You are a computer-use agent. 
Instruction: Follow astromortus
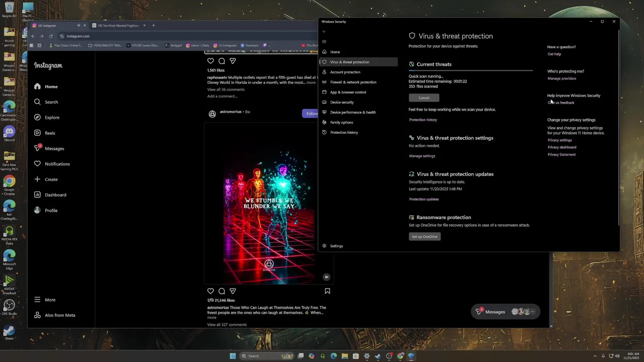(311, 114)
